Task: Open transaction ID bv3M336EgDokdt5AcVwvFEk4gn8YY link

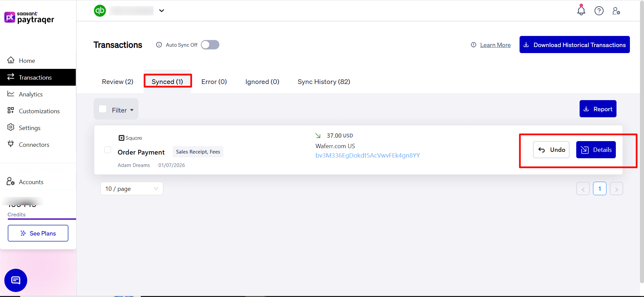Action: pyautogui.click(x=368, y=156)
